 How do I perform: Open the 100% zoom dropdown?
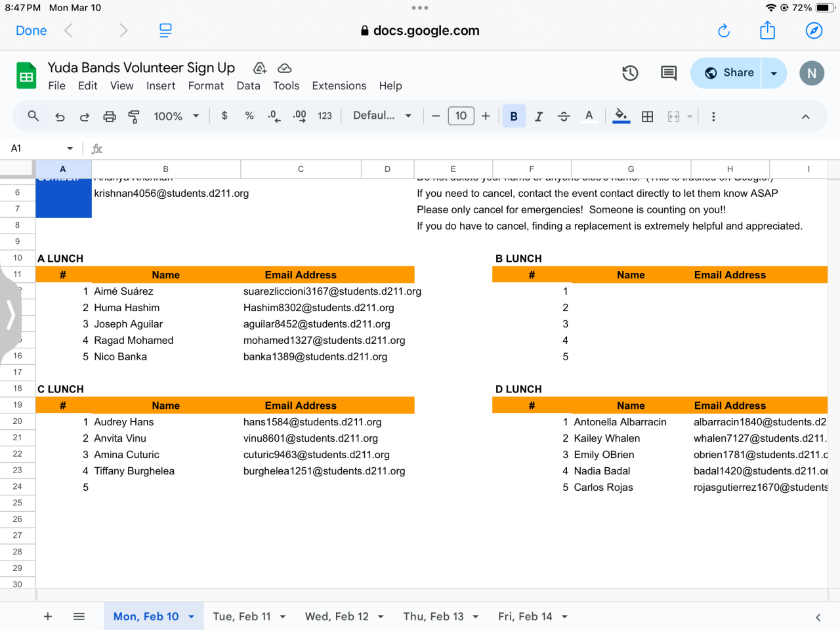[176, 116]
